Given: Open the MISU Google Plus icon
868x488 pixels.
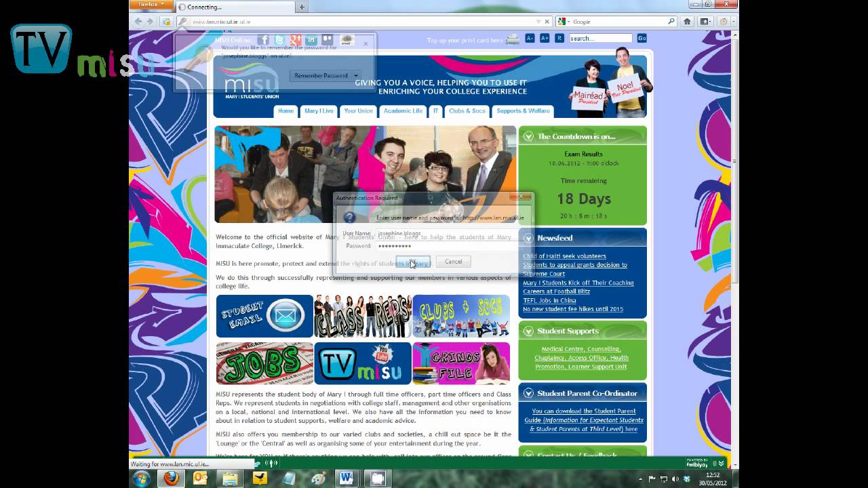Looking at the screenshot, I should pyautogui.click(x=295, y=41).
